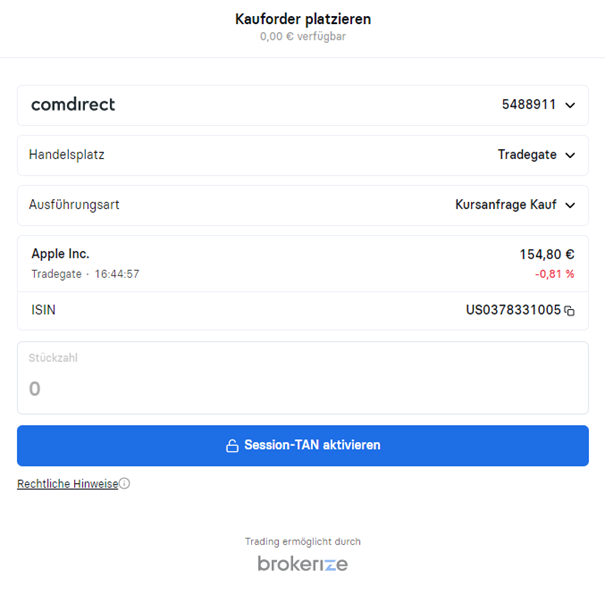Screen dimensions: 605x603
Task: Click the Session-TAN aktivieren button
Action: 303,446
